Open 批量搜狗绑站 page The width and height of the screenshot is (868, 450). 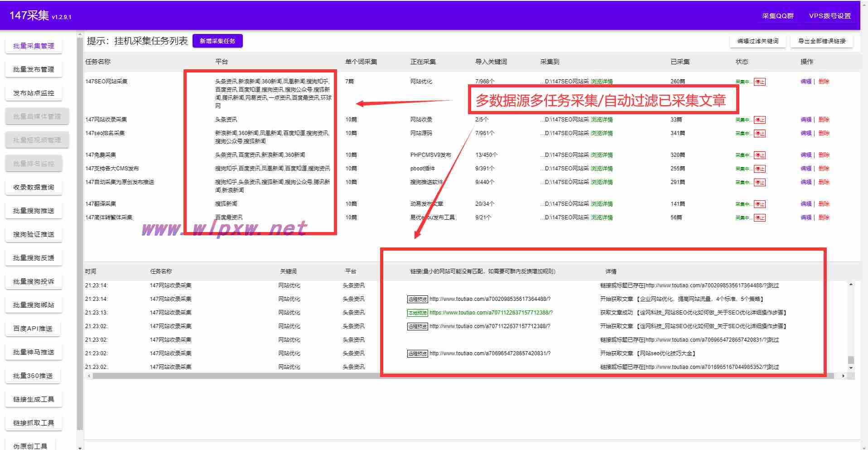pos(34,305)
